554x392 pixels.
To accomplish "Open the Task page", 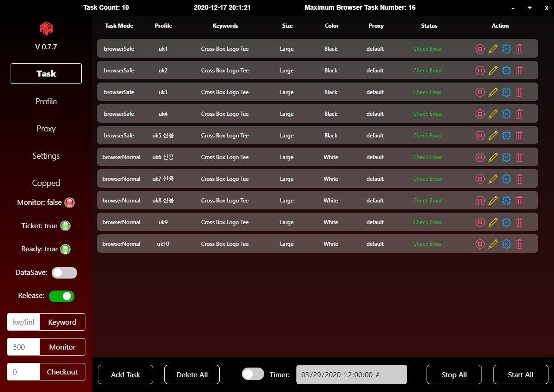I will pos(46,74).
